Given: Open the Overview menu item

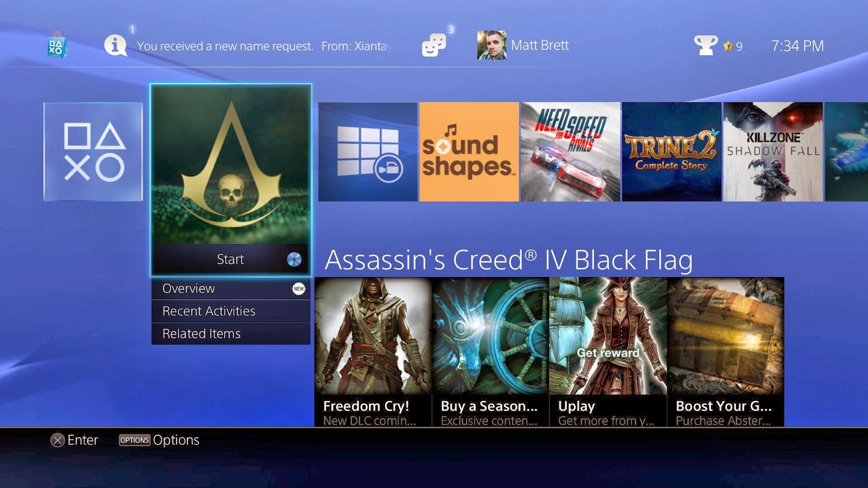Looking at the screenshot, I should coord(231,288).
